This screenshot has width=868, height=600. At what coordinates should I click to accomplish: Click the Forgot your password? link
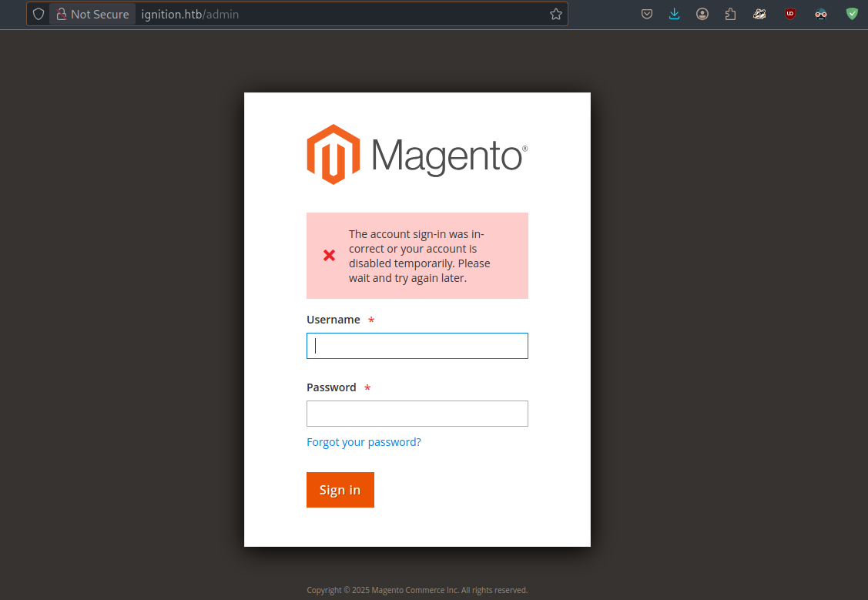pyautogui.click(x=364, y=442)
